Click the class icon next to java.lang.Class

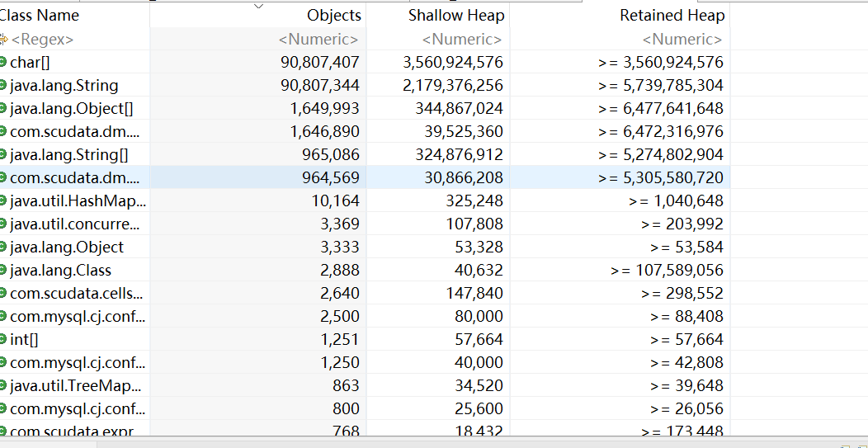tap(3, 270)
